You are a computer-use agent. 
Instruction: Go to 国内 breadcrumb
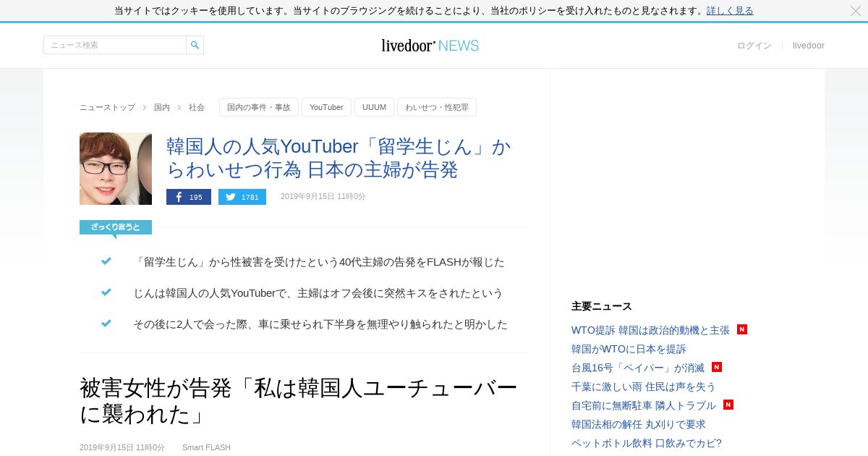(x=162, y=107)
